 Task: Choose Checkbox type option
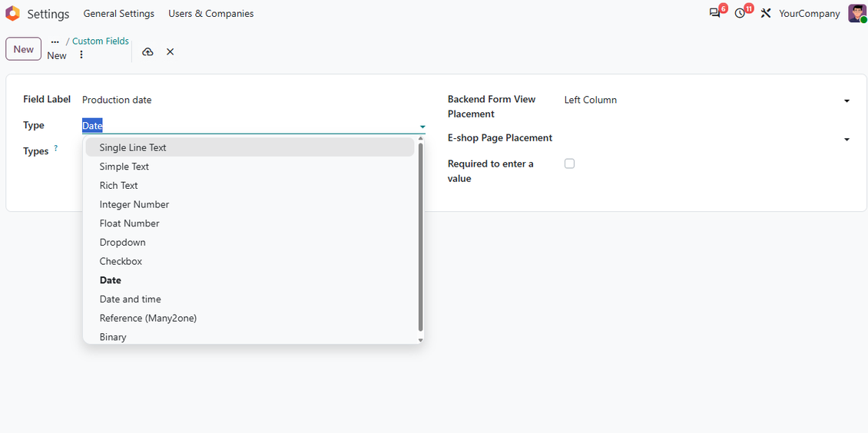250,261
